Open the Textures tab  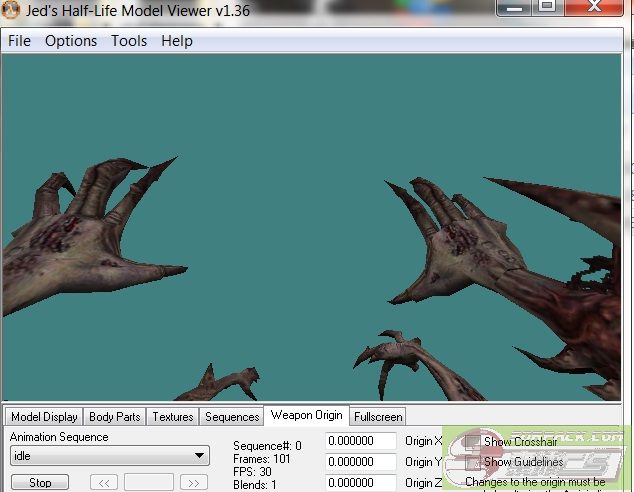coord(173,417)
